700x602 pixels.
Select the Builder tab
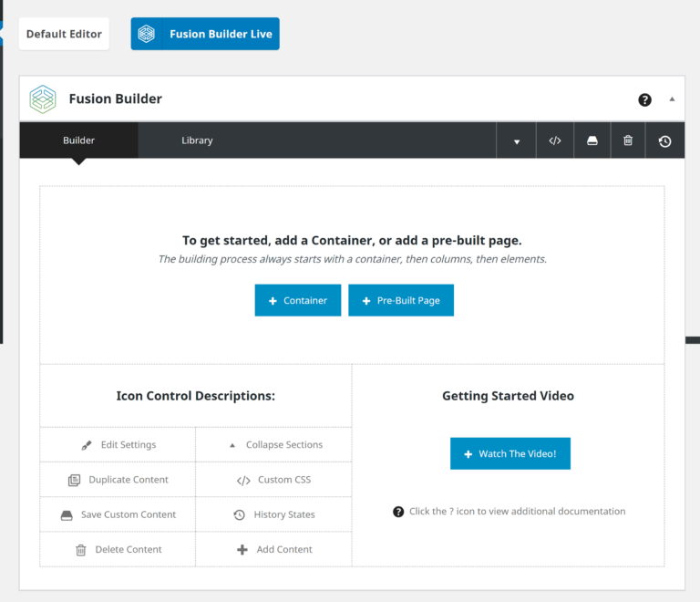78,140
